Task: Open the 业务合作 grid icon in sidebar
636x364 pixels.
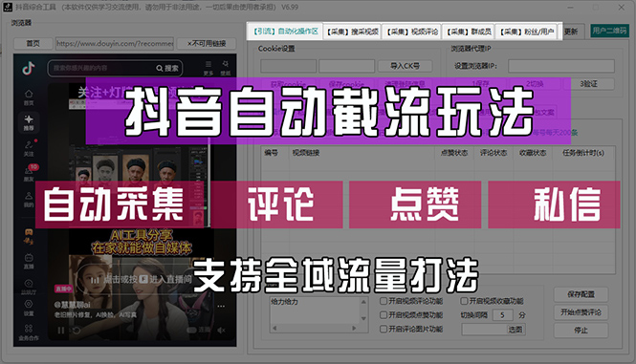Action: coord(29,328)
